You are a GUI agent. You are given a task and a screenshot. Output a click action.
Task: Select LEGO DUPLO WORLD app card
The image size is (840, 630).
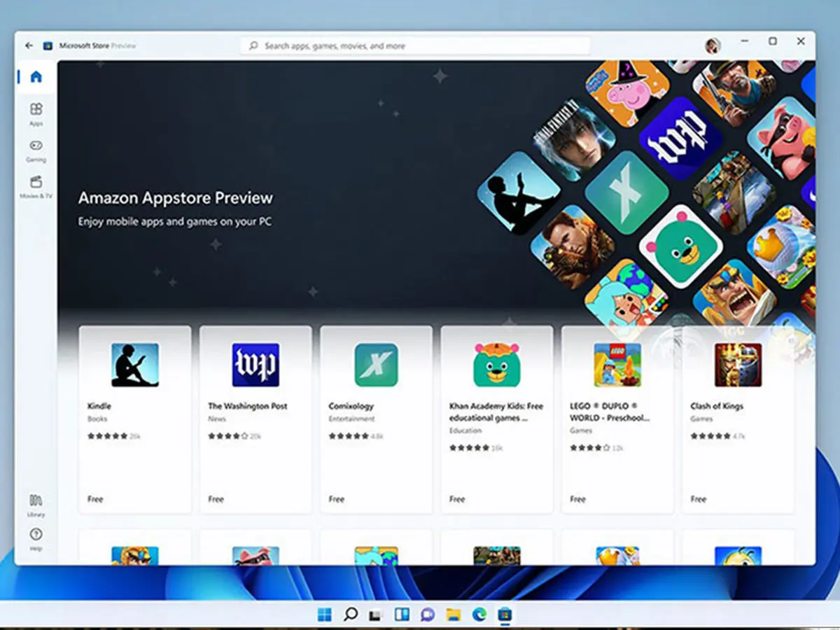point(617,419)
